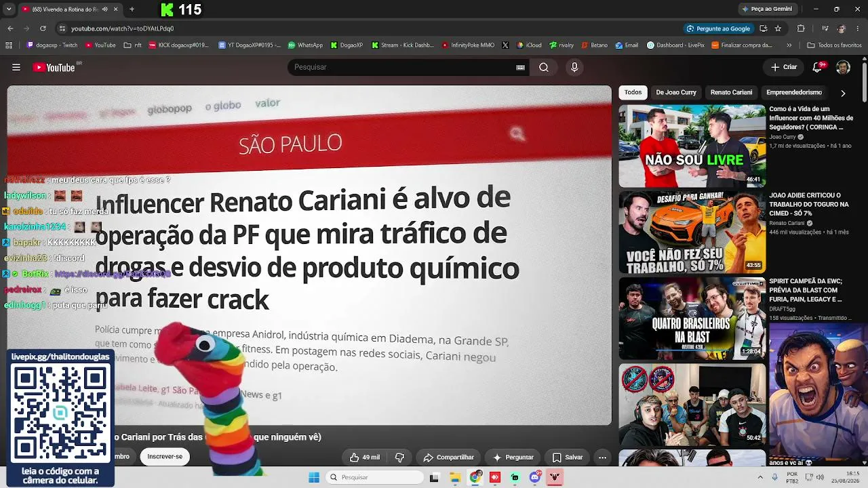Click the Windows taskbar search box
This screenshot has width=868, height=488.
point(374,477)
